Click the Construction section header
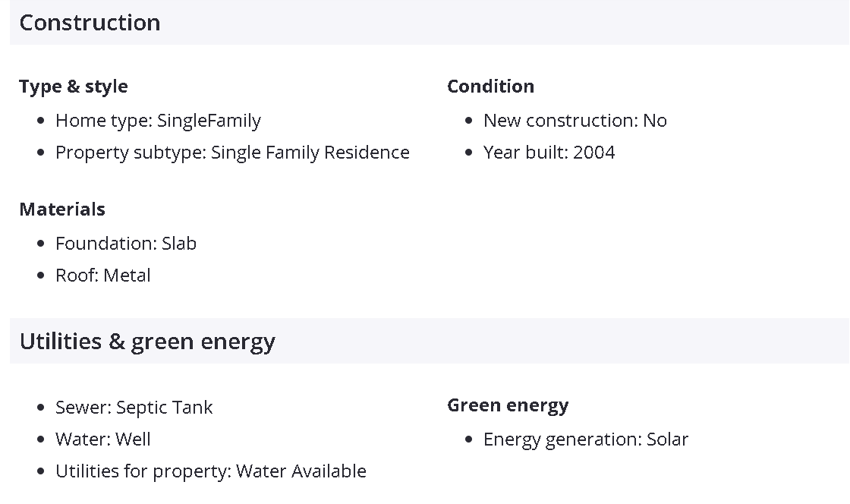 pyautogui.click(x=90, y=23)
